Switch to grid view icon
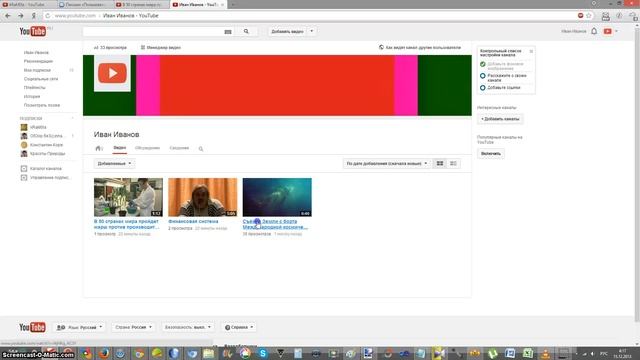This screenshot has height=360, width=640. tap(440, 163)
